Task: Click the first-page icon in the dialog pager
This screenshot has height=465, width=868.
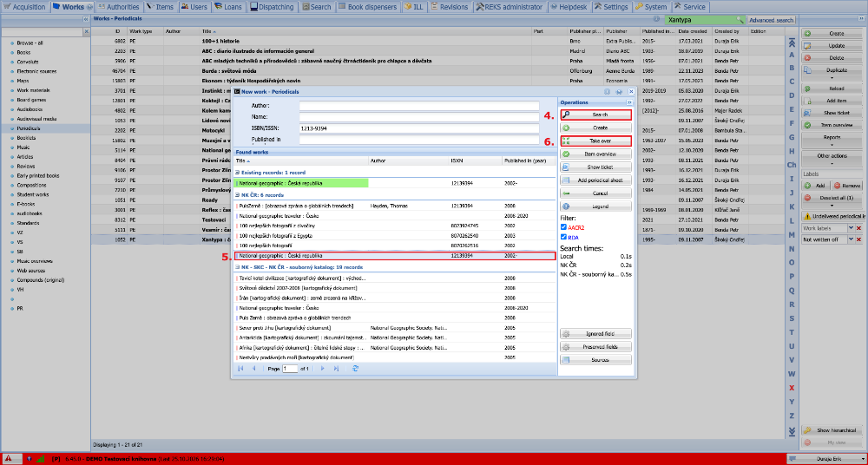Action: click(240, 368)
